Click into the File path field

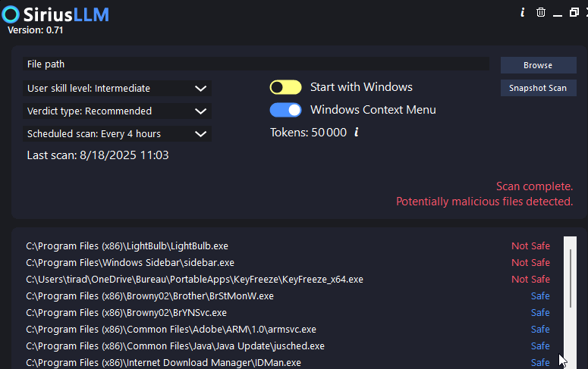pos(256,64)
